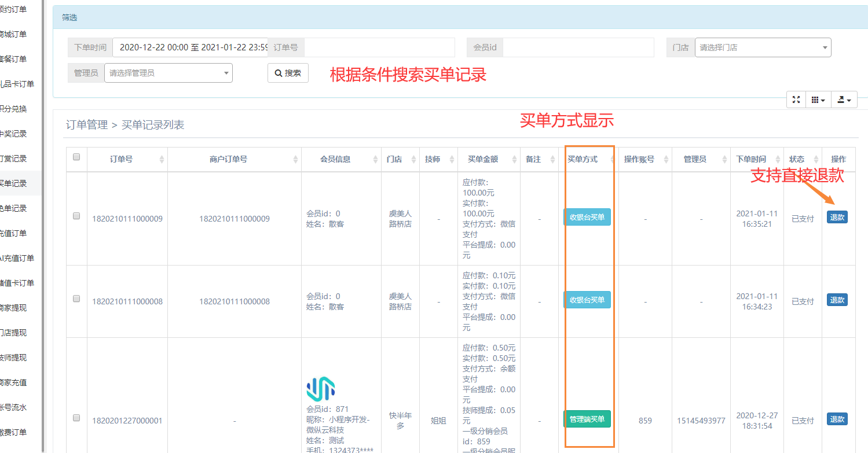Open 充值订单 in the sidebar menu
The height and width of the screenshot is (453, 868).
click(13, 233)
